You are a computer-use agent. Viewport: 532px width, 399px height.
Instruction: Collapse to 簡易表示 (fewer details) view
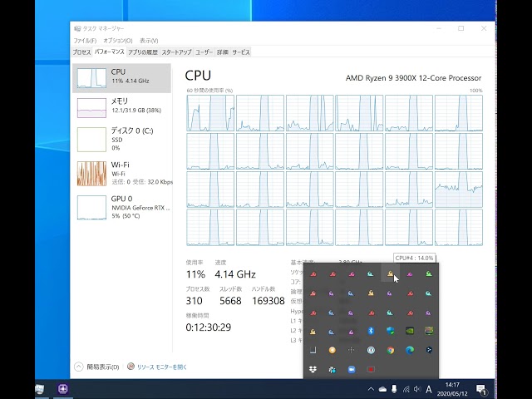[98, 366]
